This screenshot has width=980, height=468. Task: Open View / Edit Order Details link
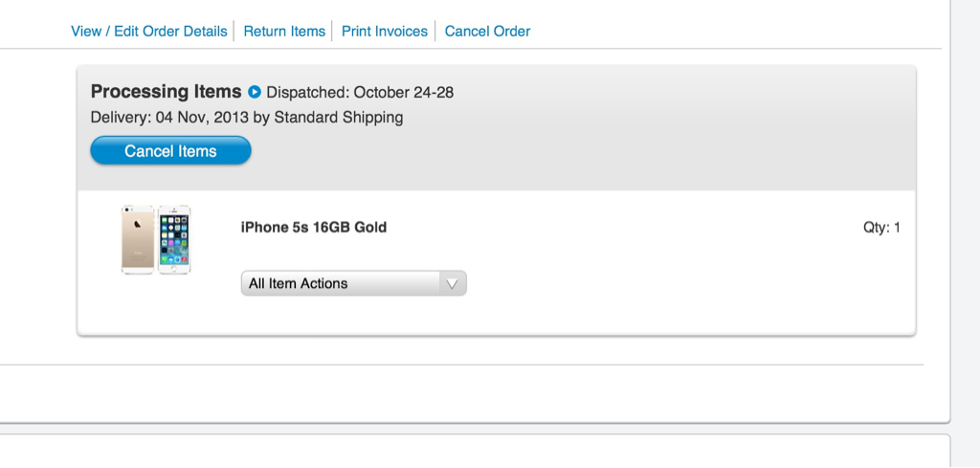(149, 32)
